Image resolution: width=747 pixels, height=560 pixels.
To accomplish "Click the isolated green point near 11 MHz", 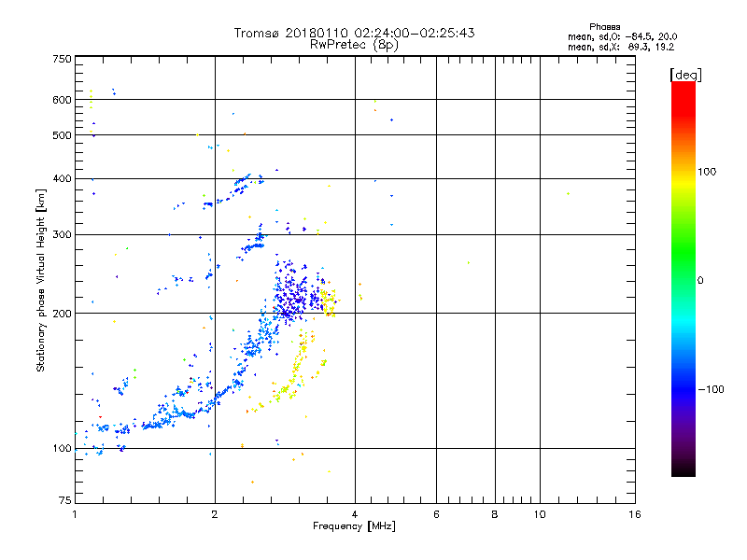I will click(x=568, y=194).
